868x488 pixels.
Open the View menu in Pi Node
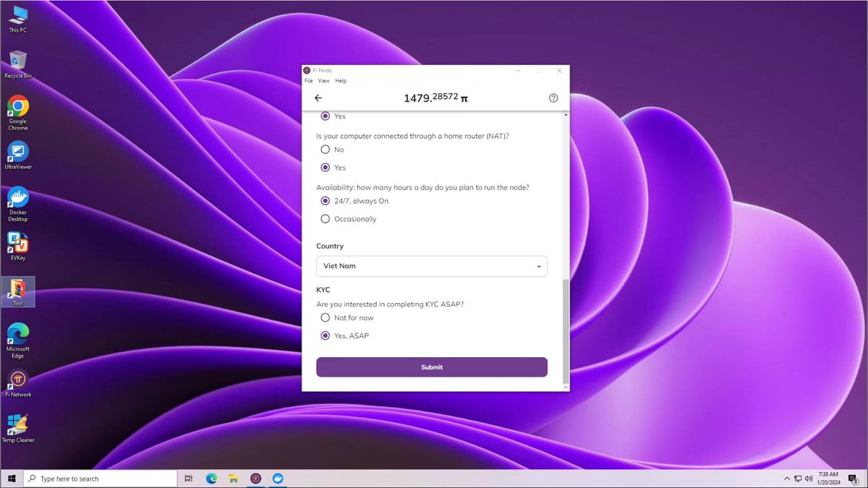pos(324,81)
